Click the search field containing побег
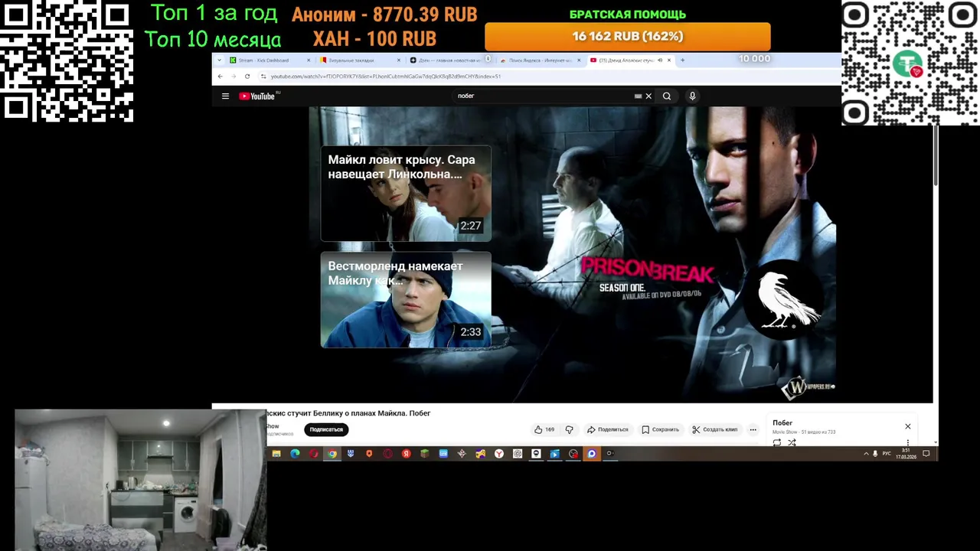 coord(542,96)
